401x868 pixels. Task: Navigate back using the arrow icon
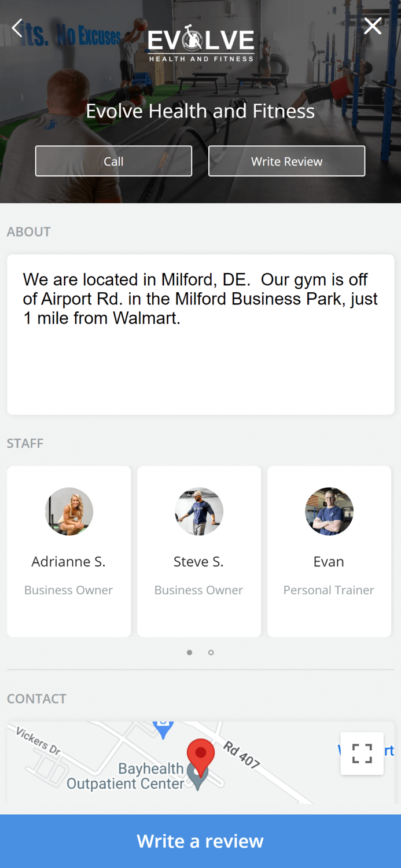coord(16,27)
